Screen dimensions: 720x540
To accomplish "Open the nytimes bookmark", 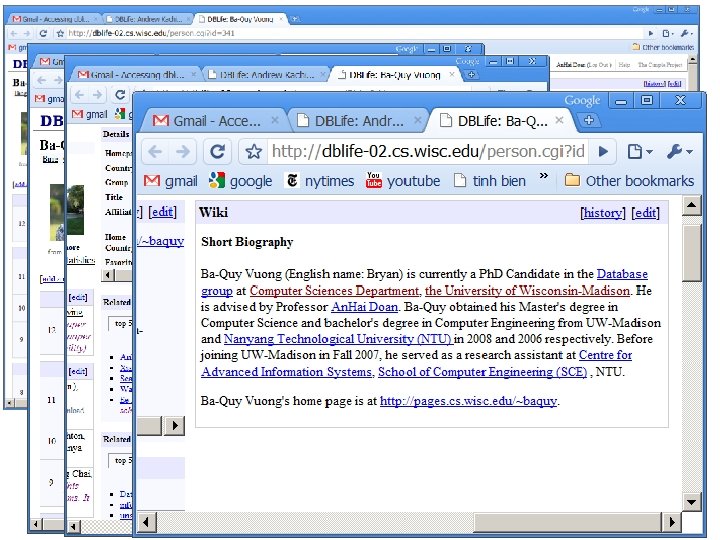I will (320, 181).
